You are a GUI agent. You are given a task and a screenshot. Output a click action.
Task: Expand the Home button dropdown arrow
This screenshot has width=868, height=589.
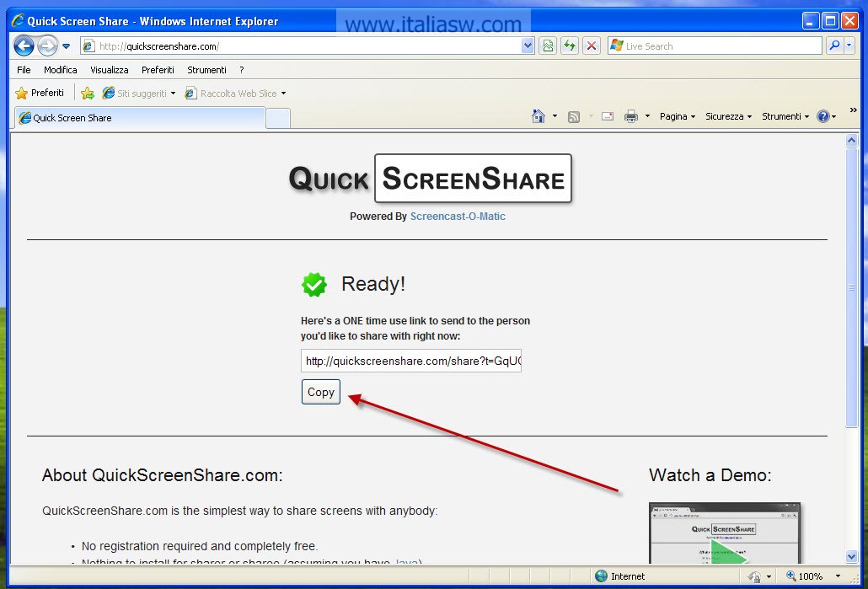click(555, 116)
